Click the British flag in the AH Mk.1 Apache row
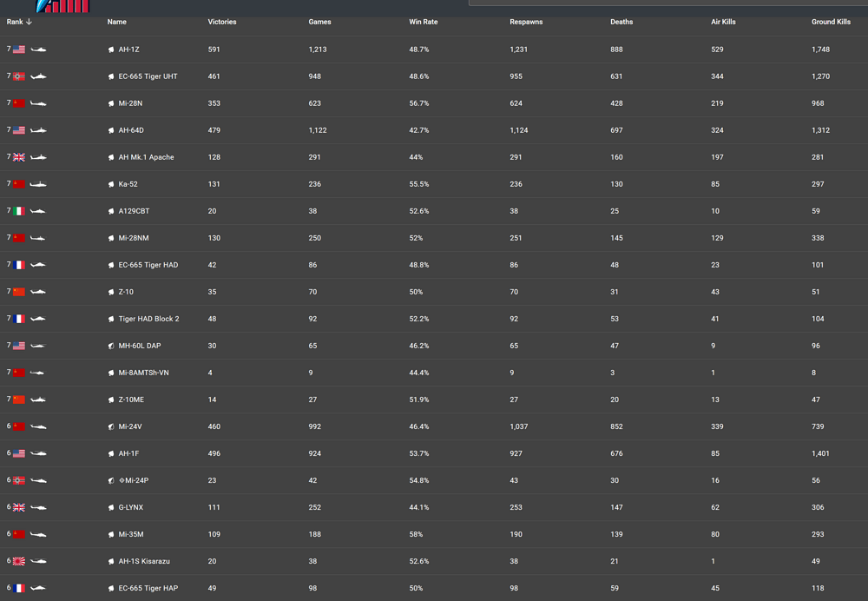This screenshot has width=868, height=601. [19, 157]
